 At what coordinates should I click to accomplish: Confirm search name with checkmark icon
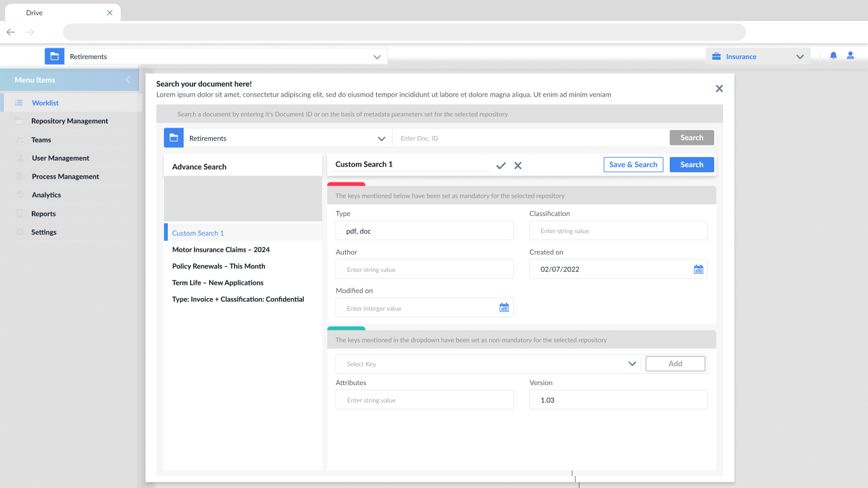(x=501, y=165)
